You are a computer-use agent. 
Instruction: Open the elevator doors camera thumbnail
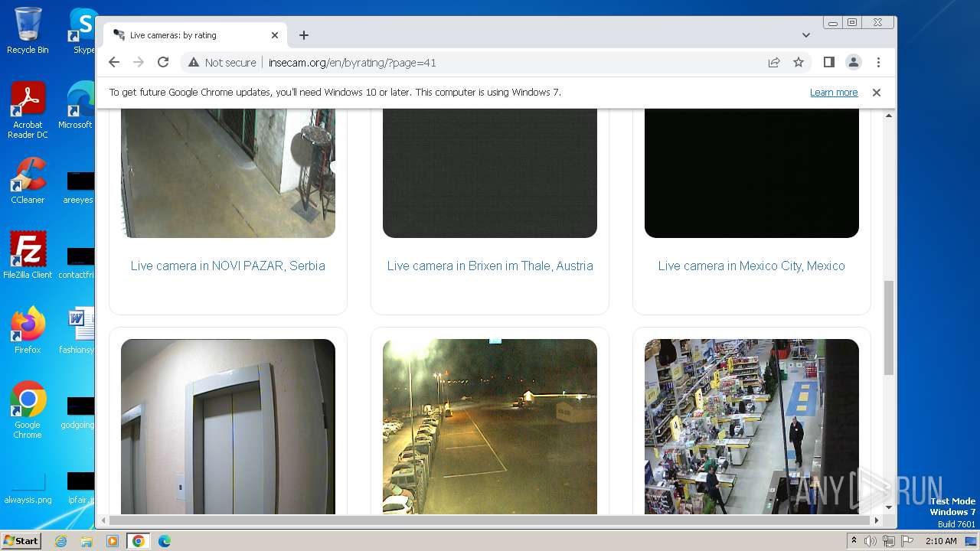point(228,426)
